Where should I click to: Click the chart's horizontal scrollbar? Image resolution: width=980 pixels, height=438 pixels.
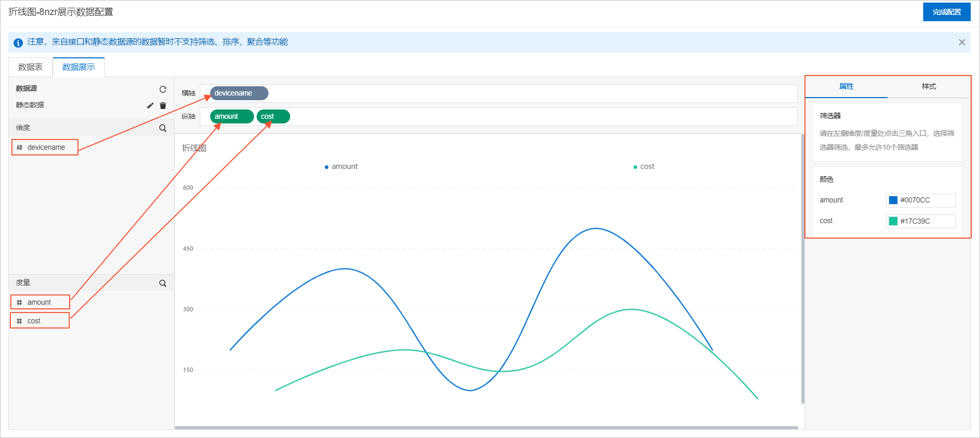click(x=486, y=428)
